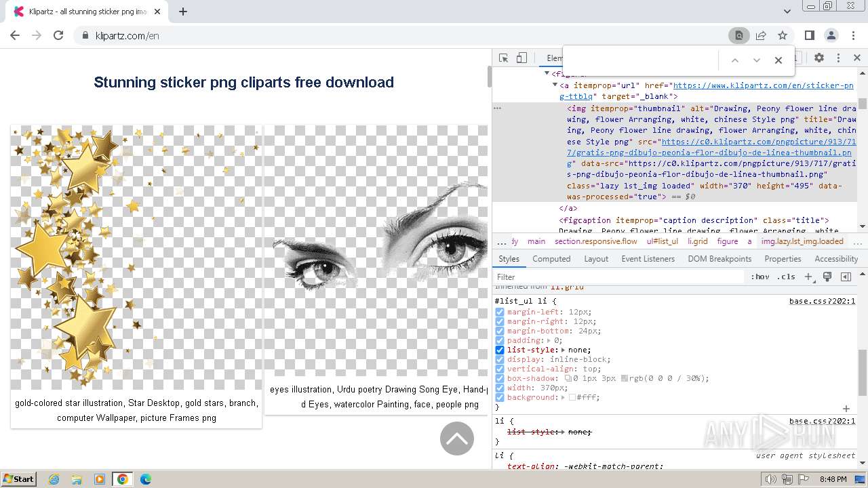Switch to the Layout tab
868x488 pixels.
[596, 259]
